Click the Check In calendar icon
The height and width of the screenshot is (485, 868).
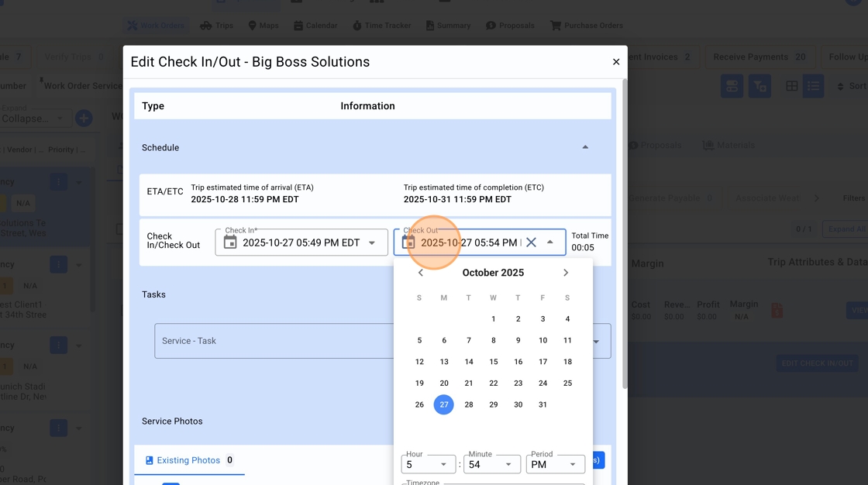(229, 242)
